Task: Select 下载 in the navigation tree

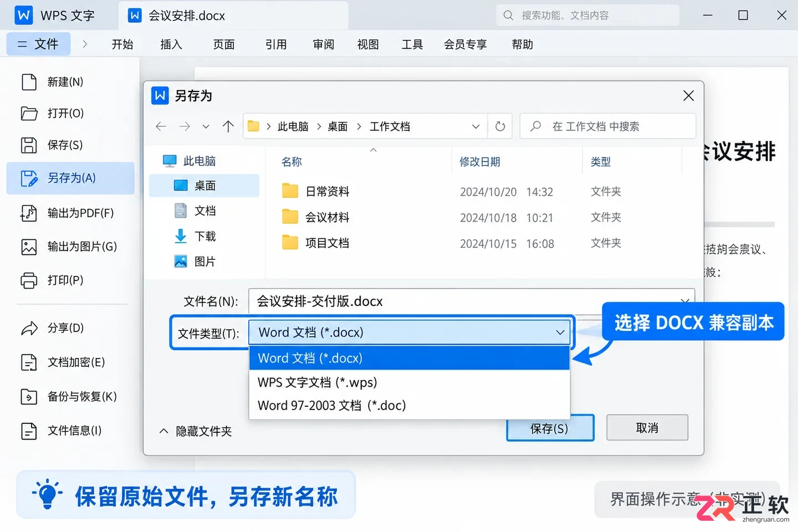Action: pyautogui.click(x=204, y=237)
